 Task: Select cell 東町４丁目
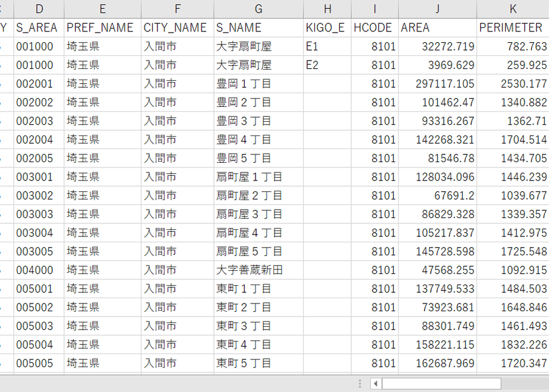[258, 344]
